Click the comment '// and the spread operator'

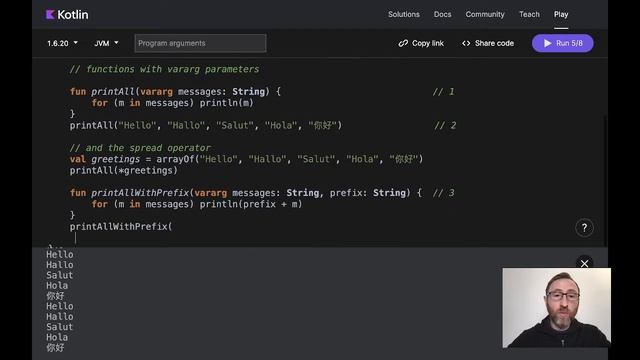[140, 148]
